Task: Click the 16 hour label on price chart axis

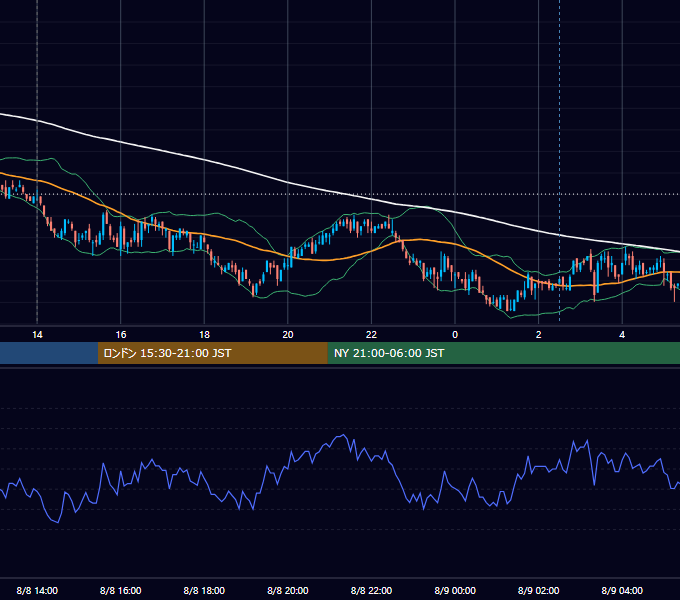Action: pyautogui.click(x=121, y=335)
